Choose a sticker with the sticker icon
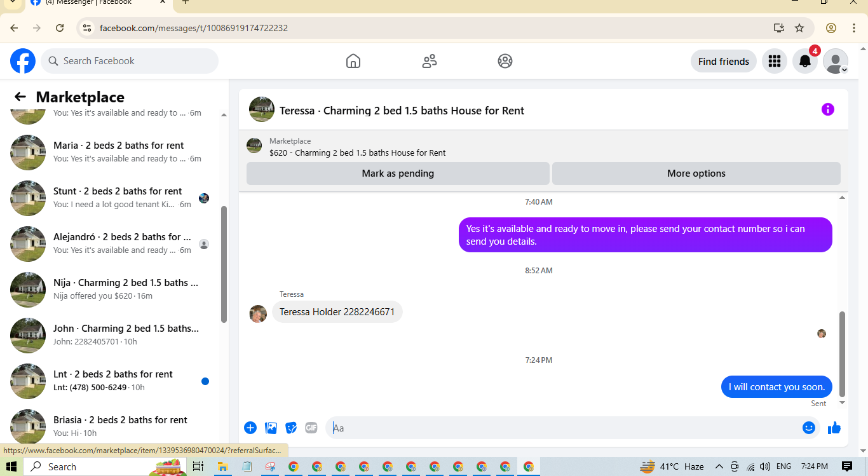This screenshot has height=476, width=868. (x=291, y=428)
